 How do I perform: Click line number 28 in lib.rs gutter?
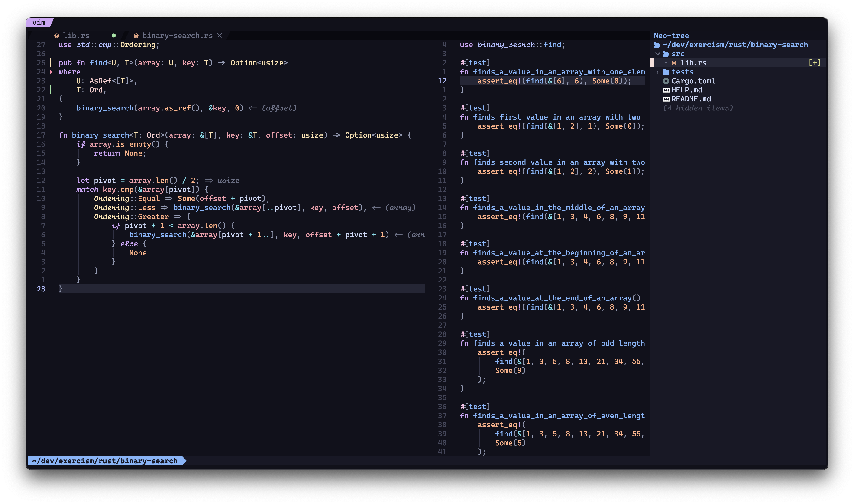41,289
